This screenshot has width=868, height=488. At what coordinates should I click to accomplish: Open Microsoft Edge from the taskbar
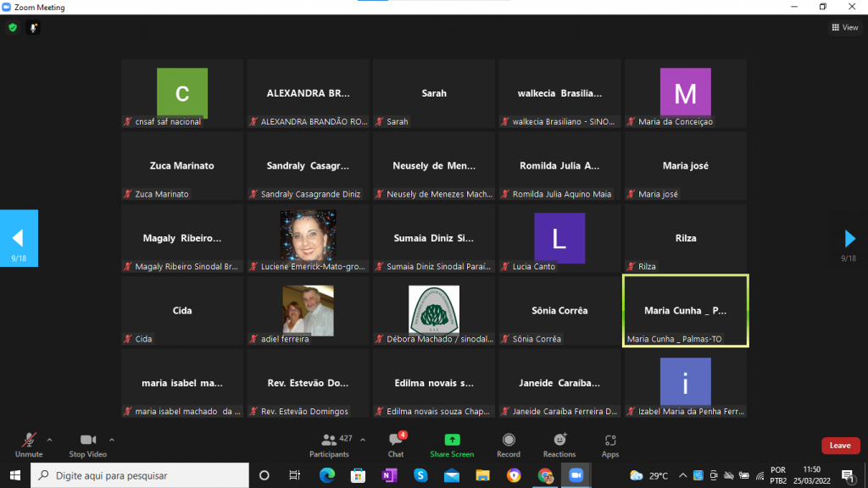(326, 475)
